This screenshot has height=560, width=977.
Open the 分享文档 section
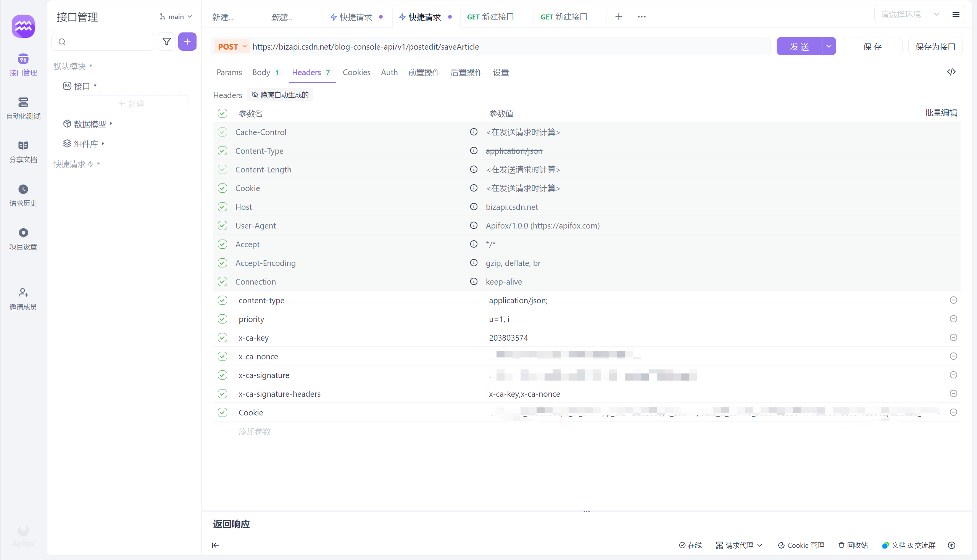(x=23, y=151)
